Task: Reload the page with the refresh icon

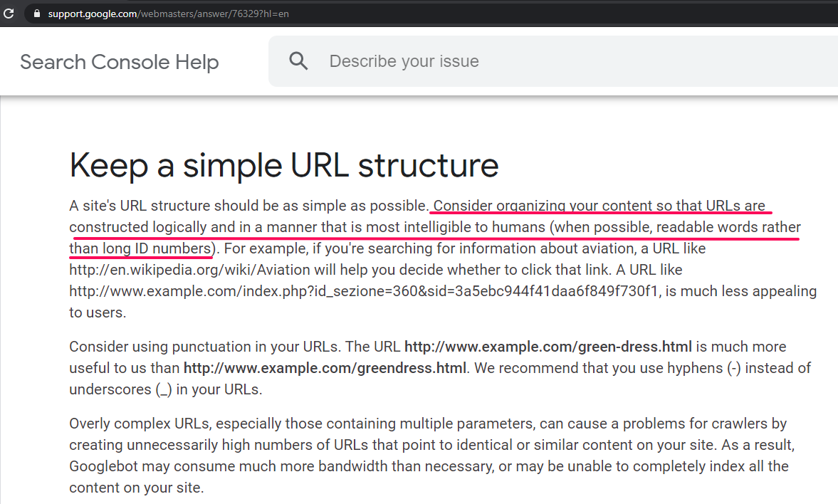Action: 9,14
